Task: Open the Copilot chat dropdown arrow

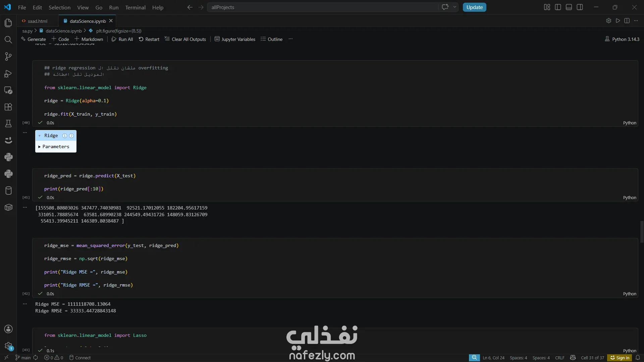Action: pos(454,7)
